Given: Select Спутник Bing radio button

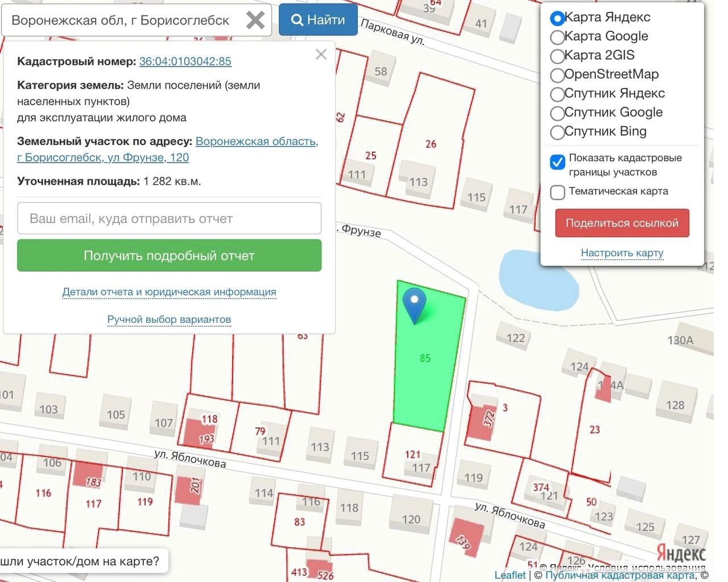Looking at the screenshot, I should tap(557, 132).
